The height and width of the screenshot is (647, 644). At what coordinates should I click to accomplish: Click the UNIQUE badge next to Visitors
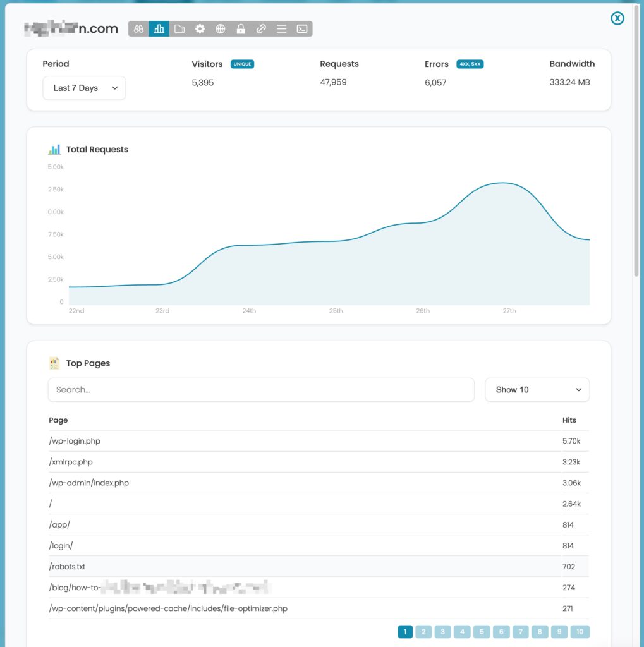241,64
